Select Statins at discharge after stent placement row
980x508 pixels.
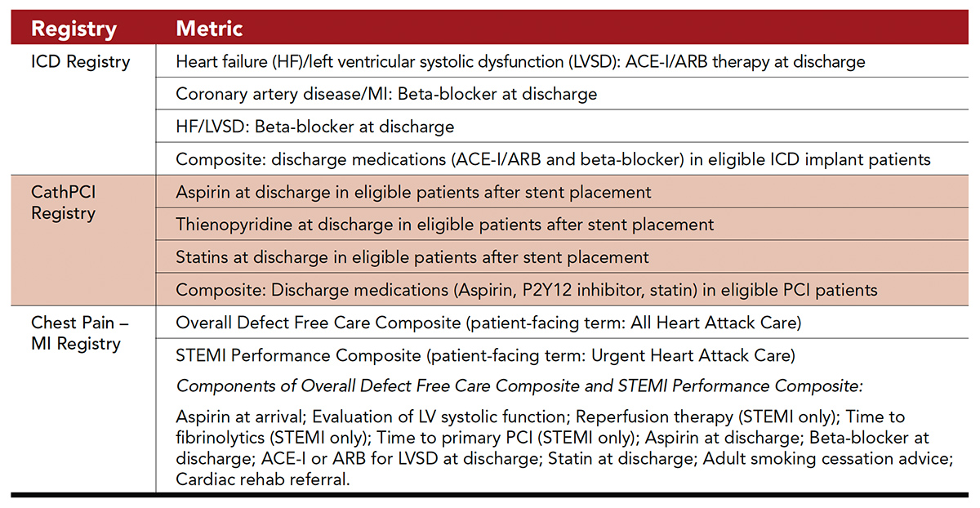(412, 257)
